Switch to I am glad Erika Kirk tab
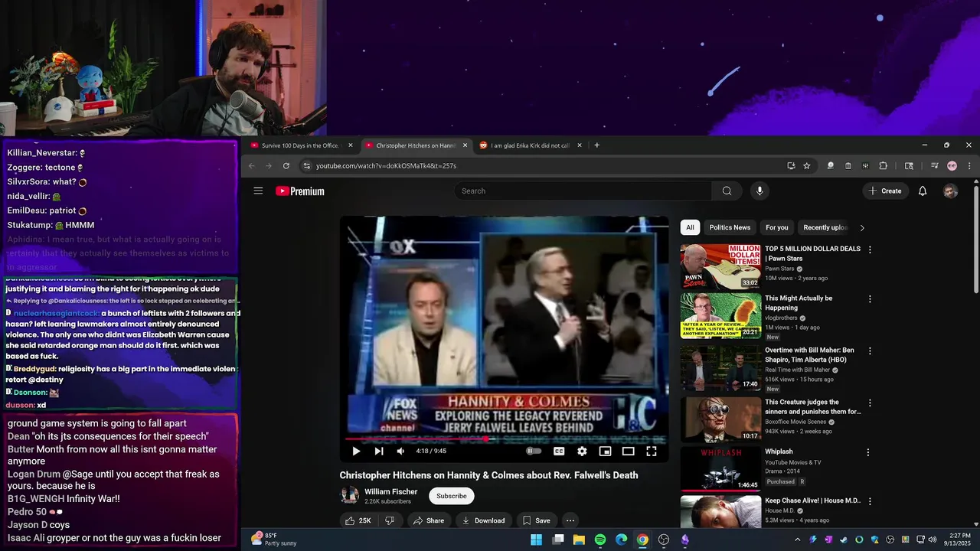 (x=530, y=145)
